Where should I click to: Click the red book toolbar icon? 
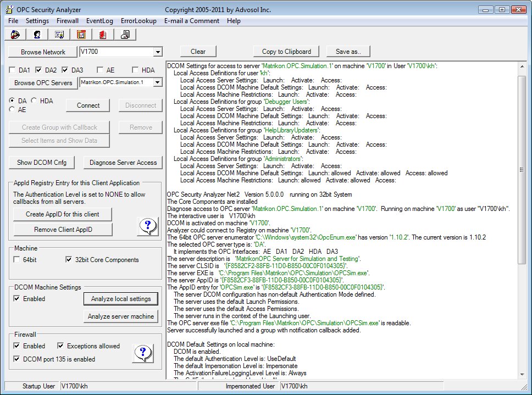point(103,35)
